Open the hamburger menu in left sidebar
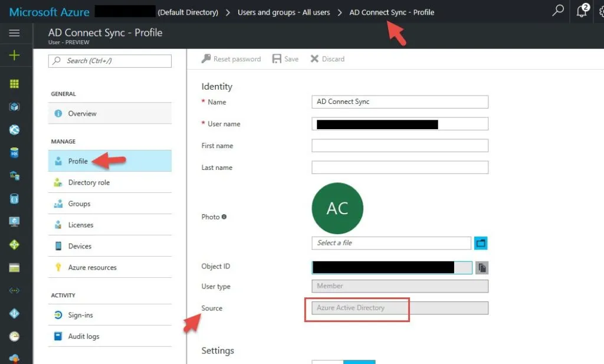 (x=14, y=34)
